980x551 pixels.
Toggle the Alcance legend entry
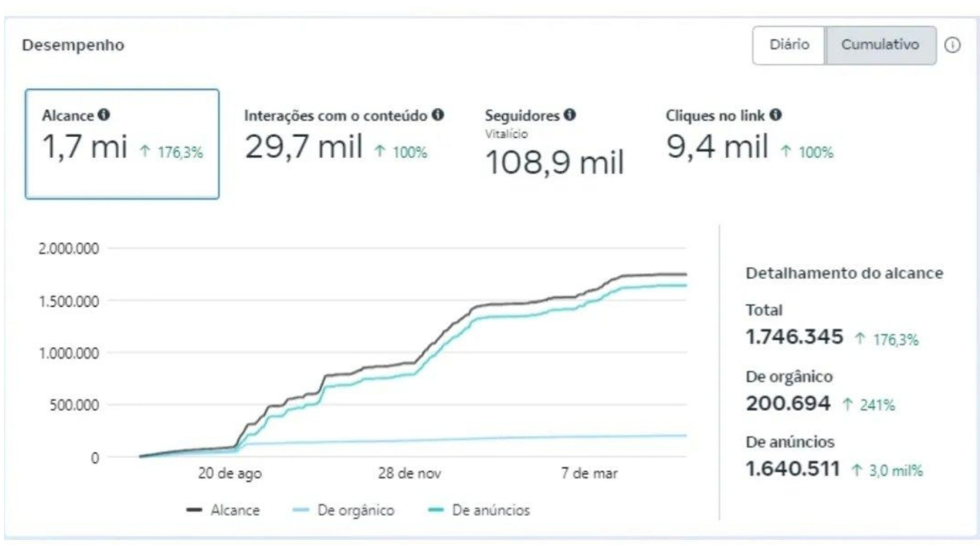pyautogui.click(x=223, y=510)
